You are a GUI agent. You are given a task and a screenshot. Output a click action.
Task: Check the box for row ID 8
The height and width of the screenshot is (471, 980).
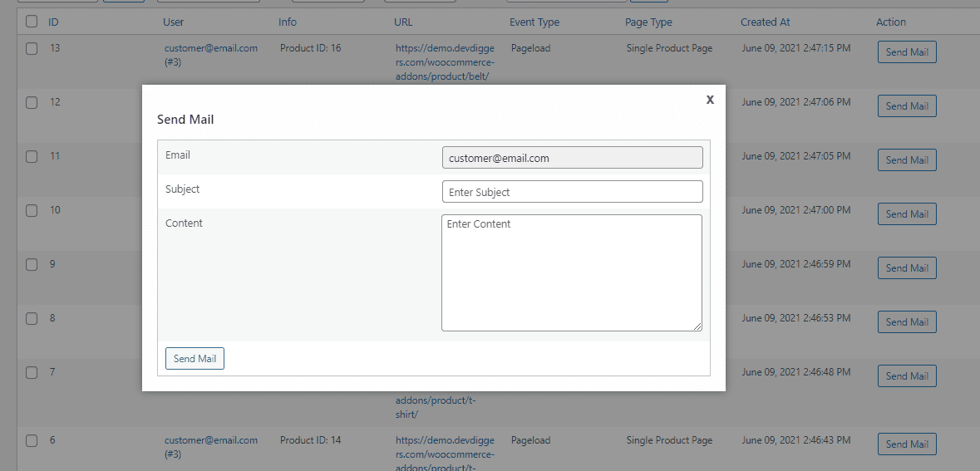[x=32, y=319]
